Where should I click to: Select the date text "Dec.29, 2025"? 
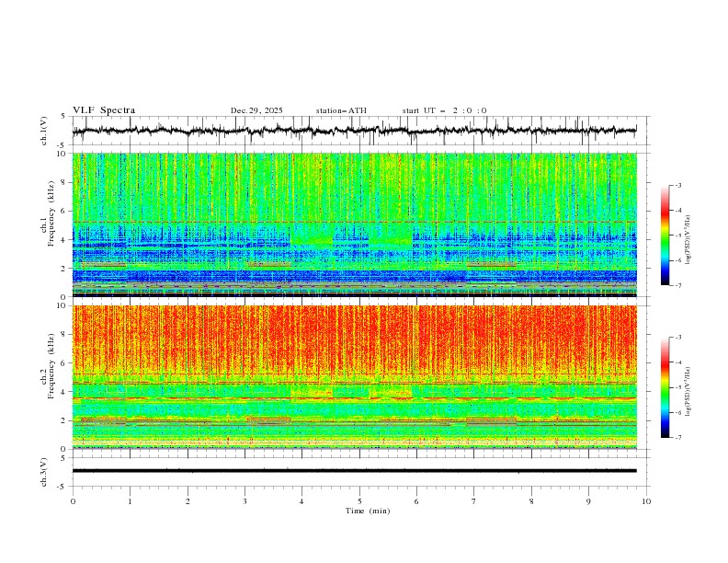256,110
